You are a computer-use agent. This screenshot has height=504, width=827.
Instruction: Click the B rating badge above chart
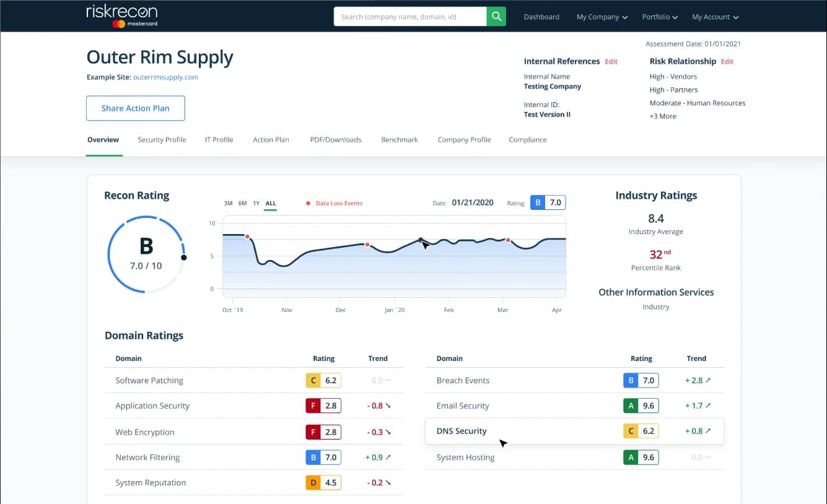[548, 202]
